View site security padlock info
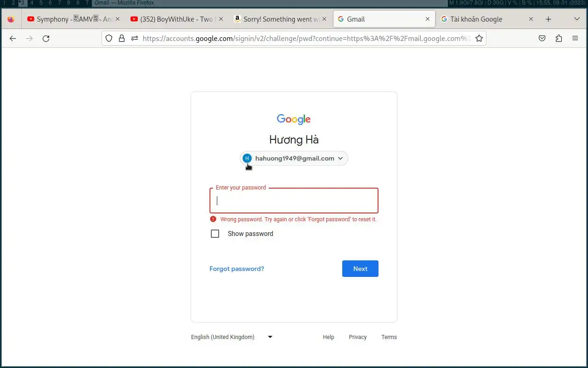 tap(122, 39)
